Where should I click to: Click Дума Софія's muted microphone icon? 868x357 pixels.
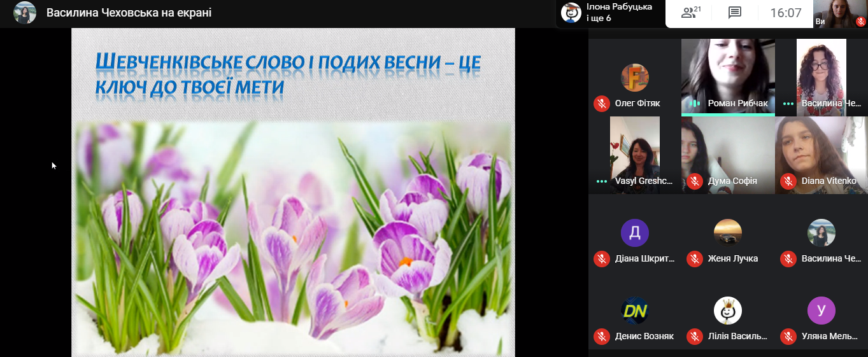[694, 181]
